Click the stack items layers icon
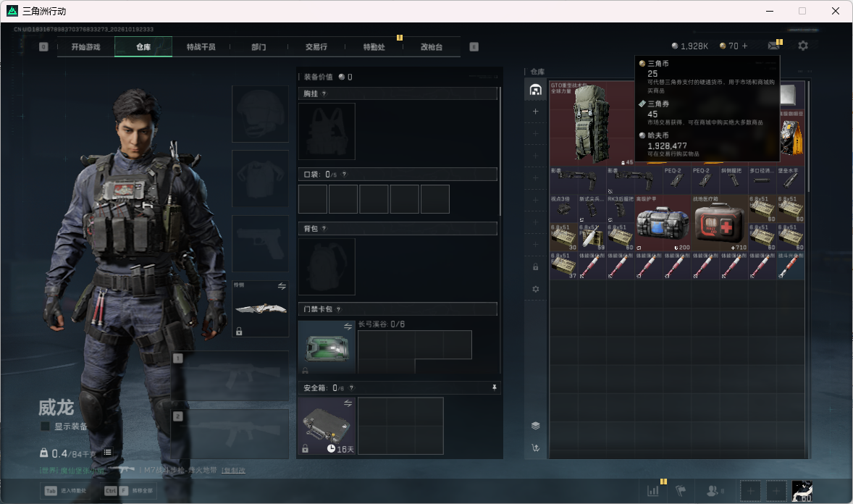This screenshot has height=504, width=853. (x=535, y=426)
